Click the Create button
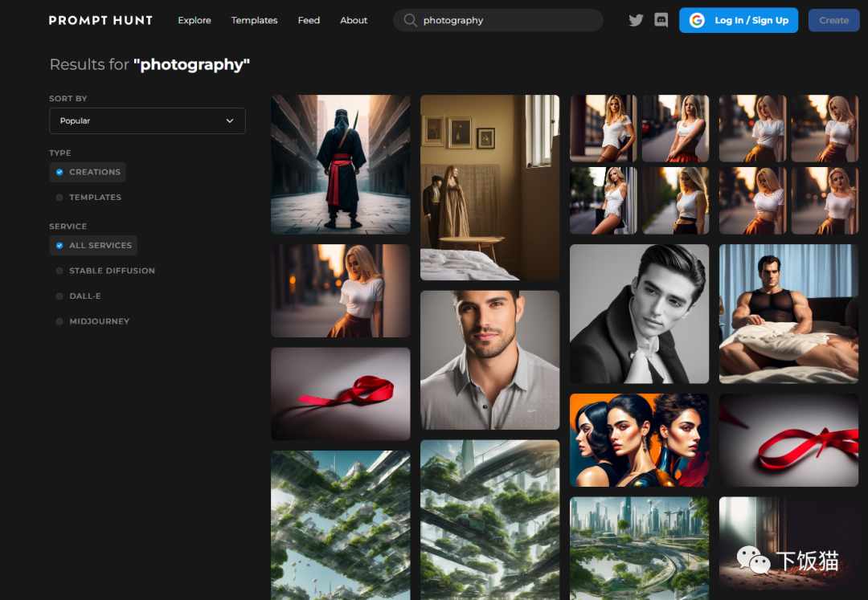The image size is (868, 600). click(x=833, y=20)
